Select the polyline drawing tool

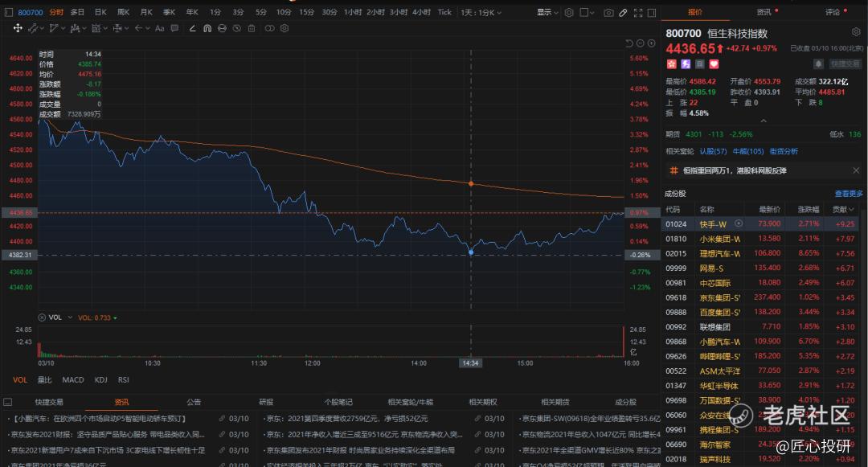coord(54,28)
